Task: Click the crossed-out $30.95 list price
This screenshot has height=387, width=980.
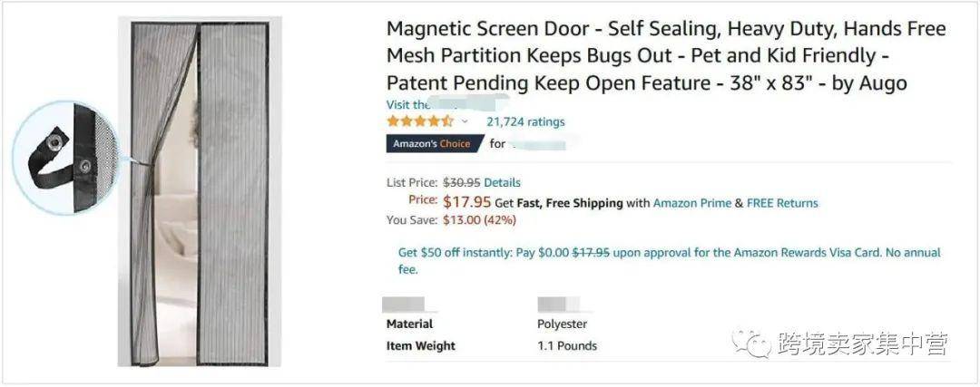Action: (461, 182)
